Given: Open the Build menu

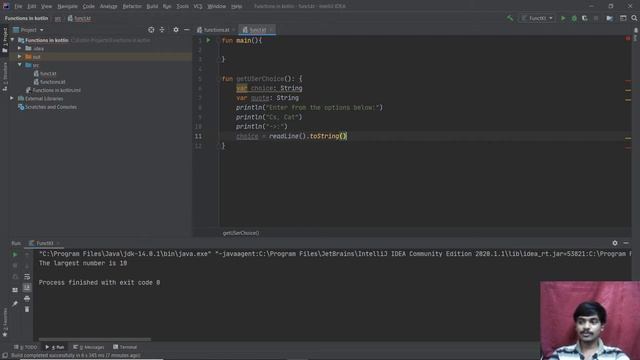Looking at the screenshot, I should (x=152, y=6).
